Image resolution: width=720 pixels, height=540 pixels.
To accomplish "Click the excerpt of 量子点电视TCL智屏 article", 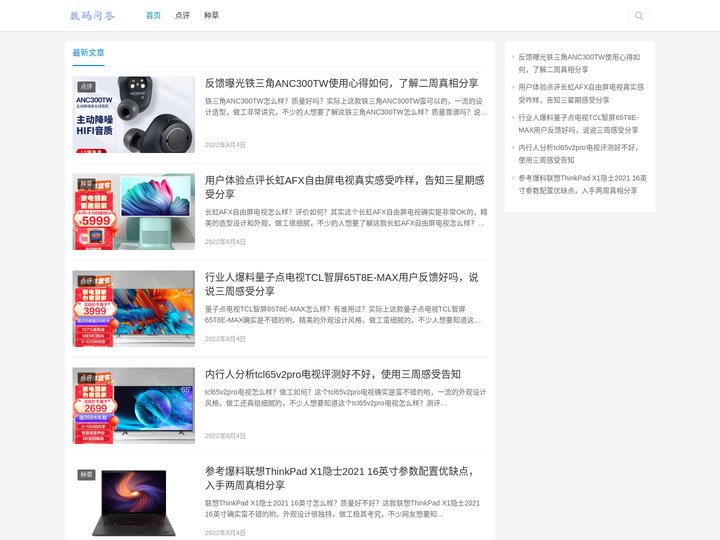I will tap(343, 315).
